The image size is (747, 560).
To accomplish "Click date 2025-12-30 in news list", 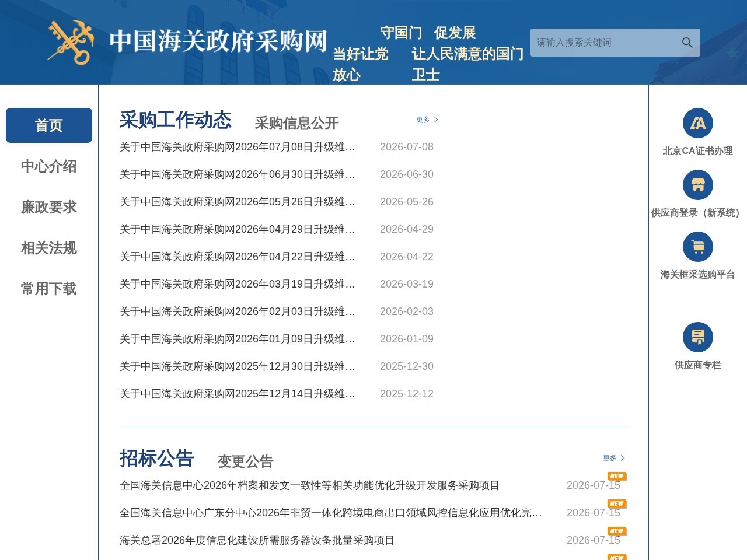I will (x=407, y=366).
